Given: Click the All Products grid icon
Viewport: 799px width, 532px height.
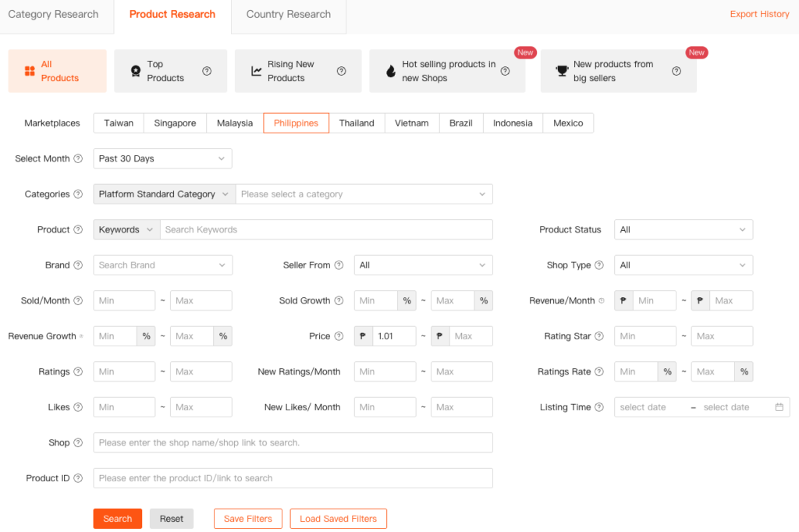Looking at the screenshot, I should (30, 71).
